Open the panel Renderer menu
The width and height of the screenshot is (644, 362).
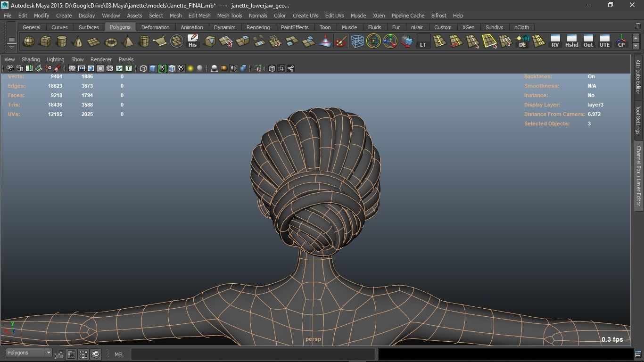click(x=101, y=59)
